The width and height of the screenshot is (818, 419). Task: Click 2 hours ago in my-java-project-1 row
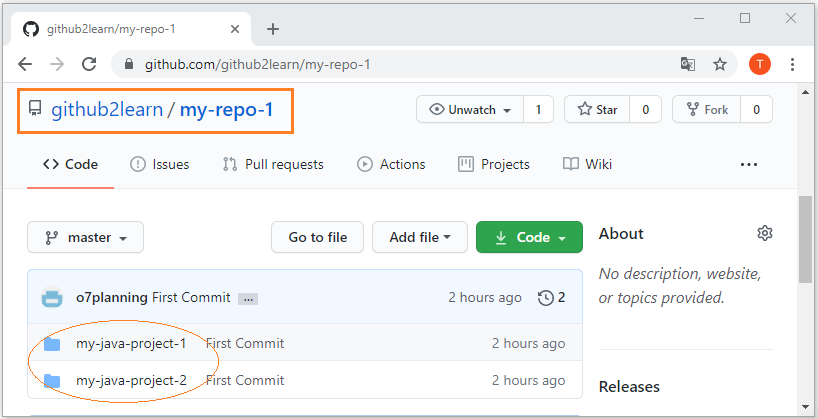[528, 344]
